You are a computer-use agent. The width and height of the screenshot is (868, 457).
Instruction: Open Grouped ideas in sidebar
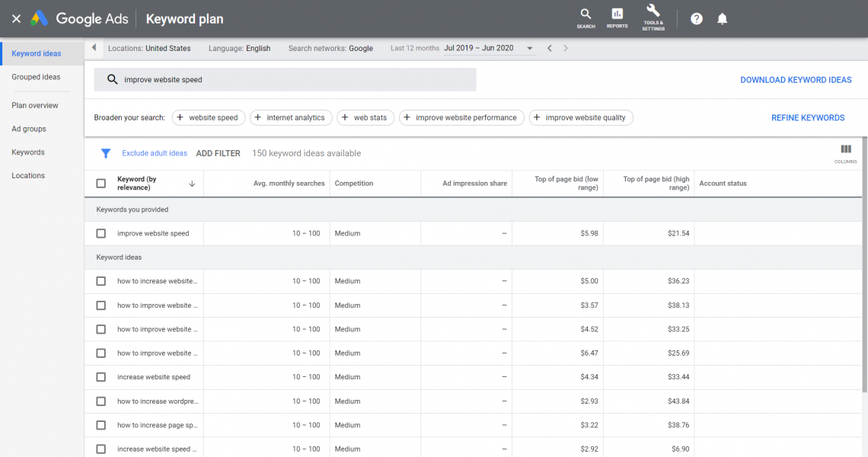tap(36, 77)
